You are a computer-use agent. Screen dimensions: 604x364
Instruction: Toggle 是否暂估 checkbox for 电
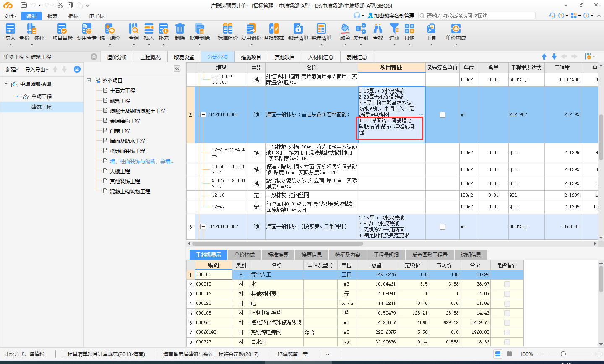(507, 304)
